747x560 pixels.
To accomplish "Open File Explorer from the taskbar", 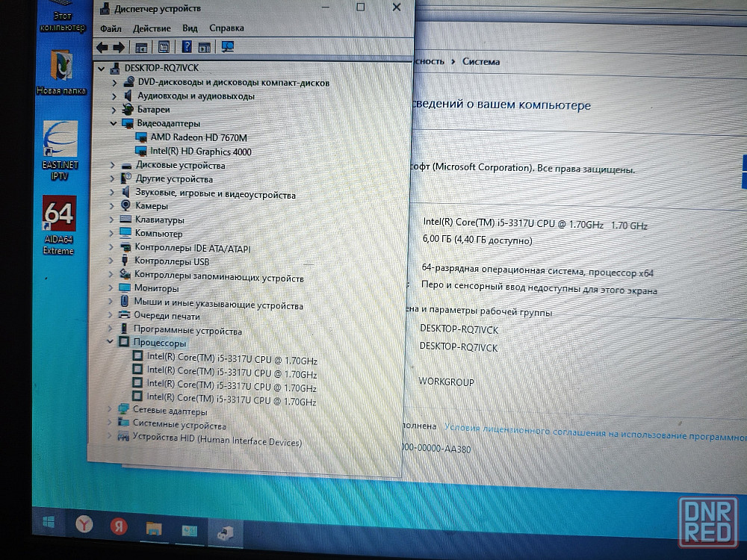I will point(153,528).
